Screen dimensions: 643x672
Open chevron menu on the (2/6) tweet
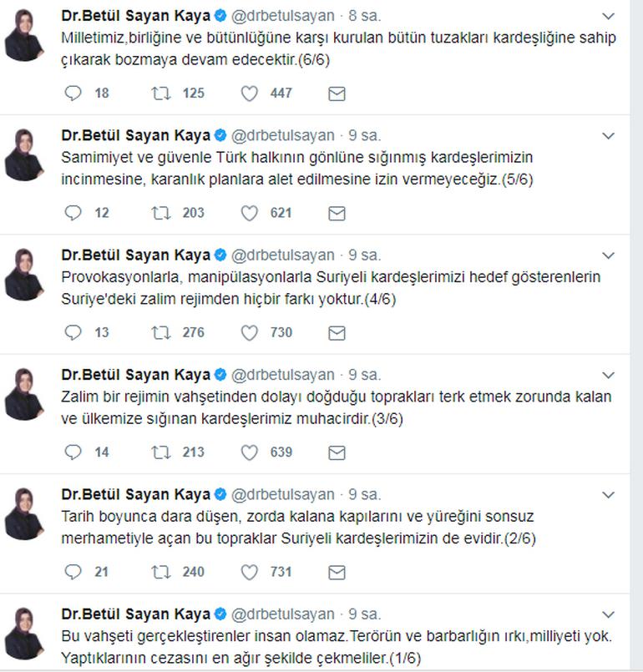click(608, 495)
